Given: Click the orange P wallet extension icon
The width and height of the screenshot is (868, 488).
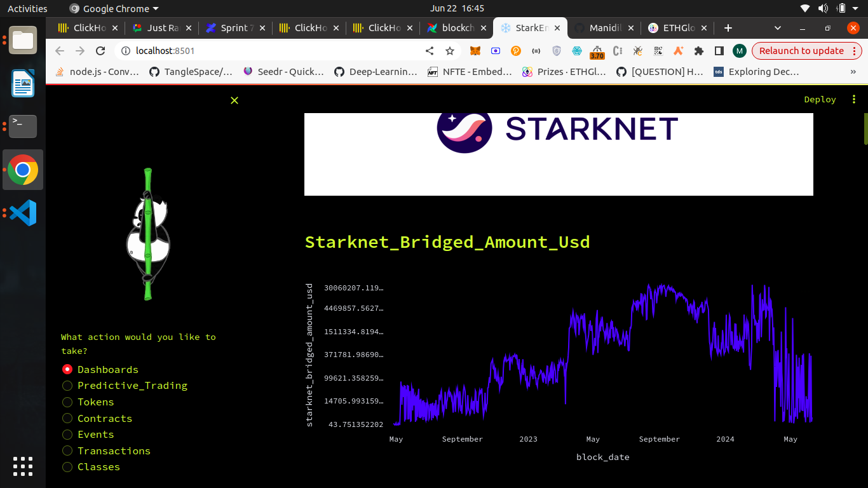Looking at the screenshot, I should [515, 51].
